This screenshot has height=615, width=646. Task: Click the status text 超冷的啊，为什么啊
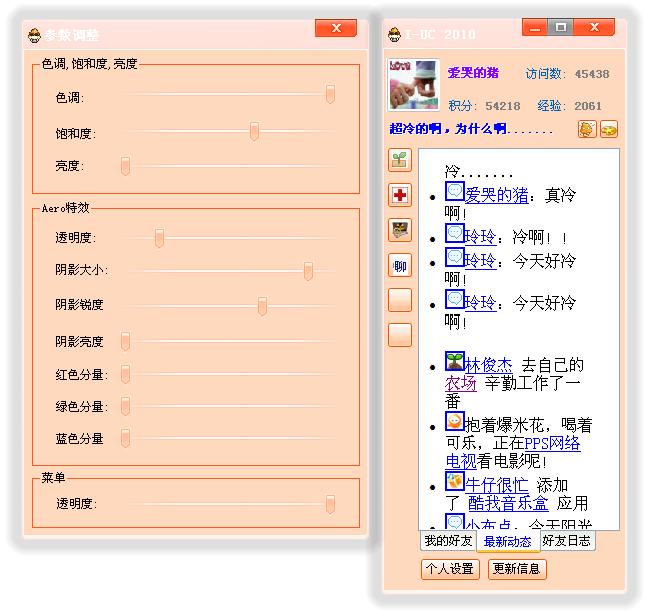(x=448, y=129)
